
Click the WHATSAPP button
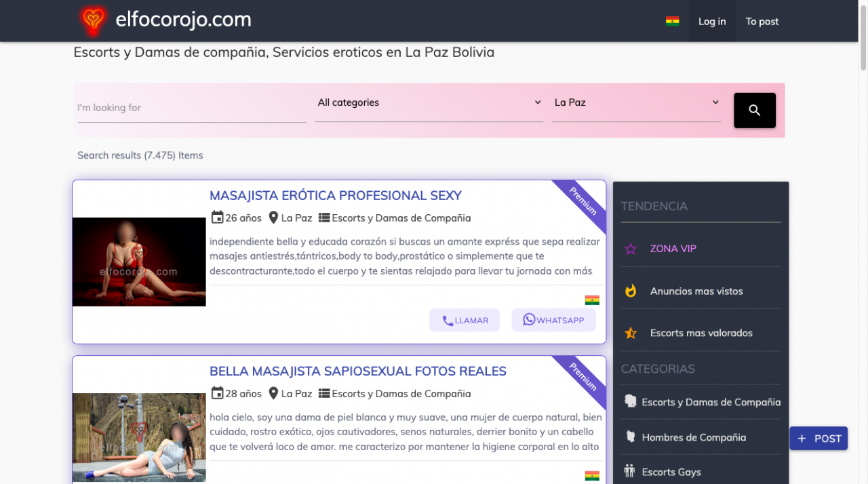tap(553, 320)
